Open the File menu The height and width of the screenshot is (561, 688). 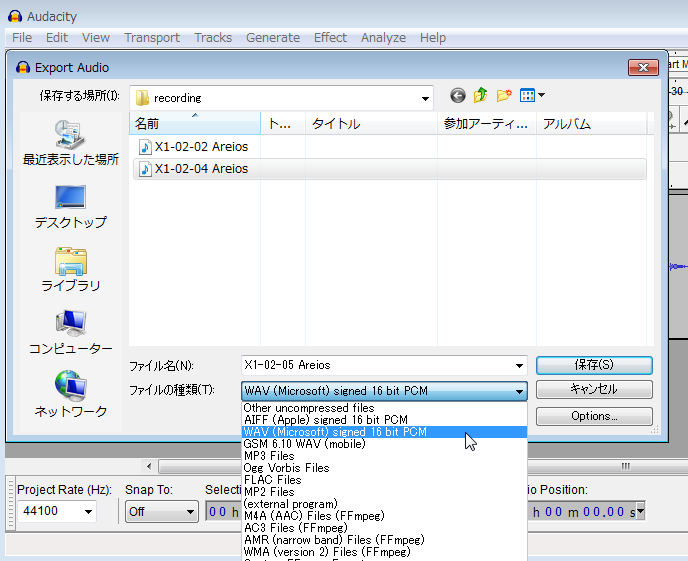coord(22,38)
